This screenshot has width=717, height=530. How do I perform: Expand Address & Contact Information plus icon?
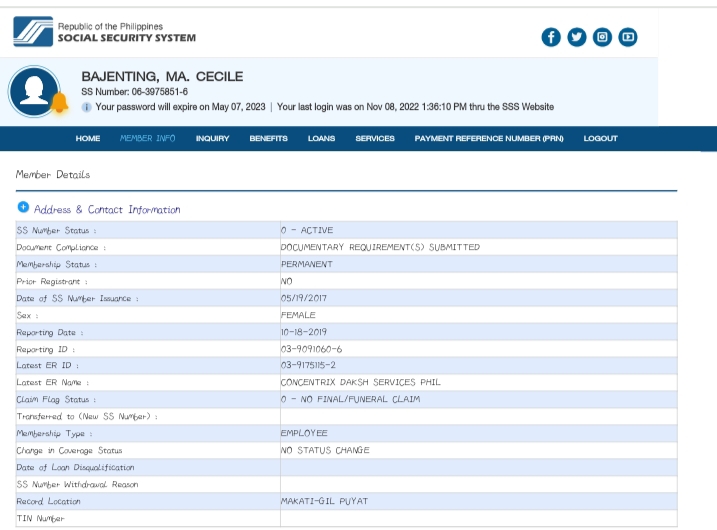click(22, 208)
